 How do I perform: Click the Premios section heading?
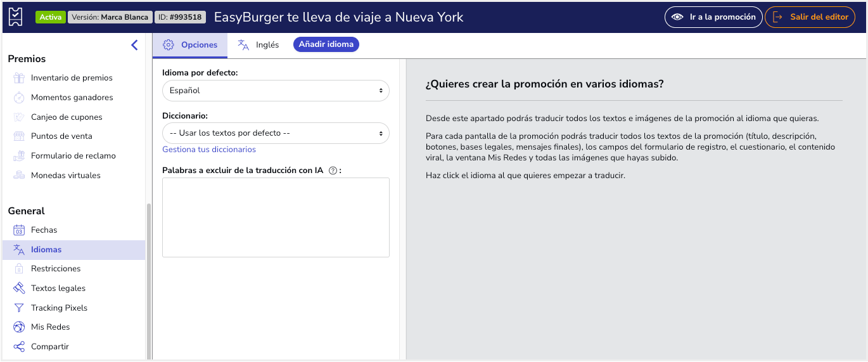click(x=27, y=59)
